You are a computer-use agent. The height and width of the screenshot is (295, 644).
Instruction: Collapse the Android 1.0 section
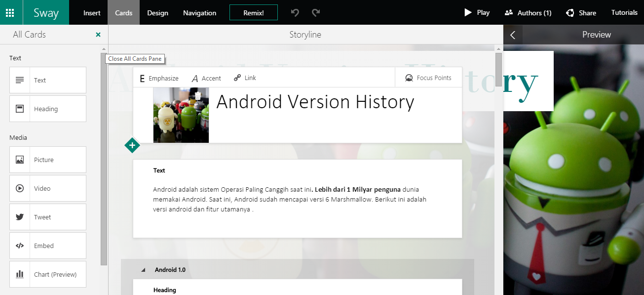click(144, 270)
